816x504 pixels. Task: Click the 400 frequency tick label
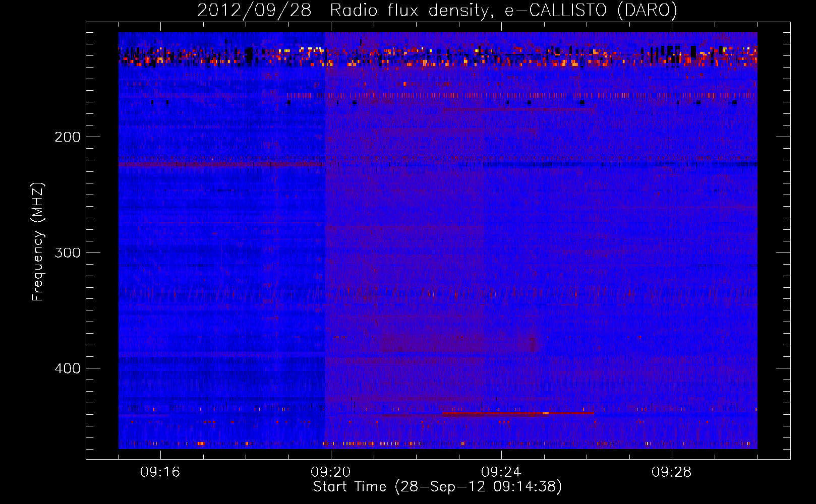pyautogui.click(x=67, y=368)
